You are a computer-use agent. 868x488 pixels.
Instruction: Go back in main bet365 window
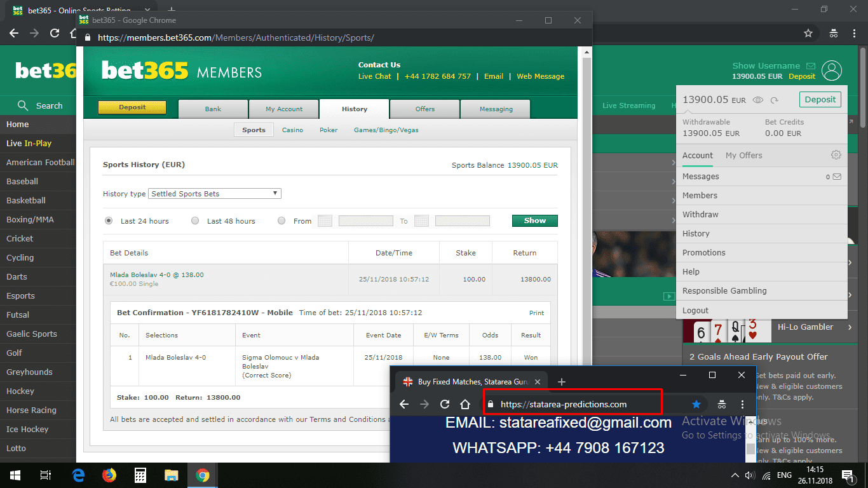tap(14, 33)
